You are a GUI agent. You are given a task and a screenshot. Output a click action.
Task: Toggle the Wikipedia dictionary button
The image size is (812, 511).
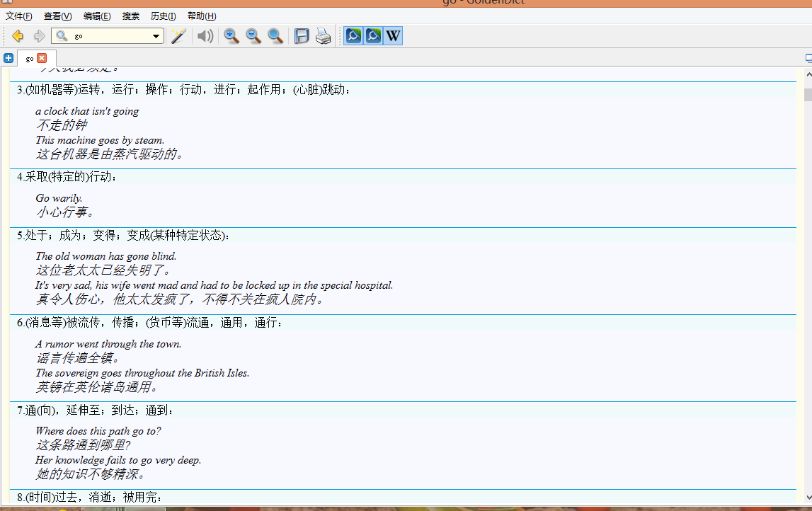click(393, 36)
